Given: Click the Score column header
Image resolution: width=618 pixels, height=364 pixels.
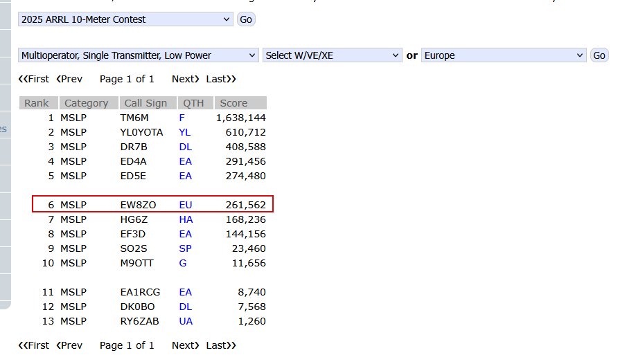Looking at the screenshot, I should 233,103.
